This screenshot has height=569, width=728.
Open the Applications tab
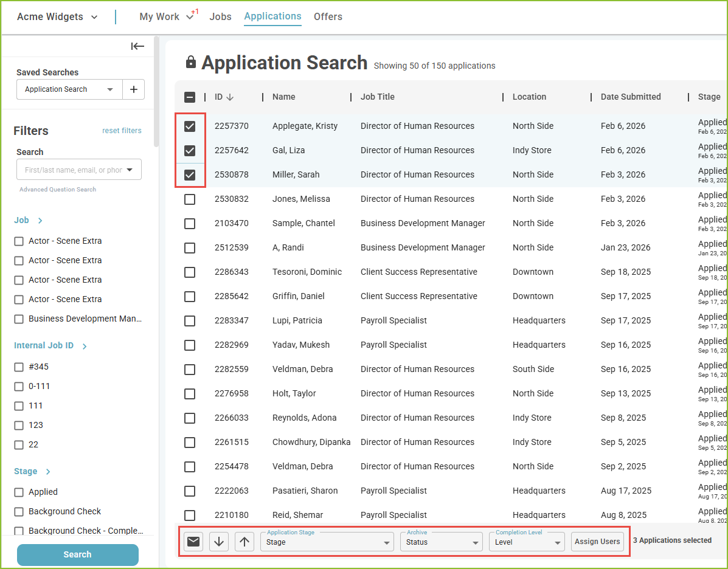(272, 16)
